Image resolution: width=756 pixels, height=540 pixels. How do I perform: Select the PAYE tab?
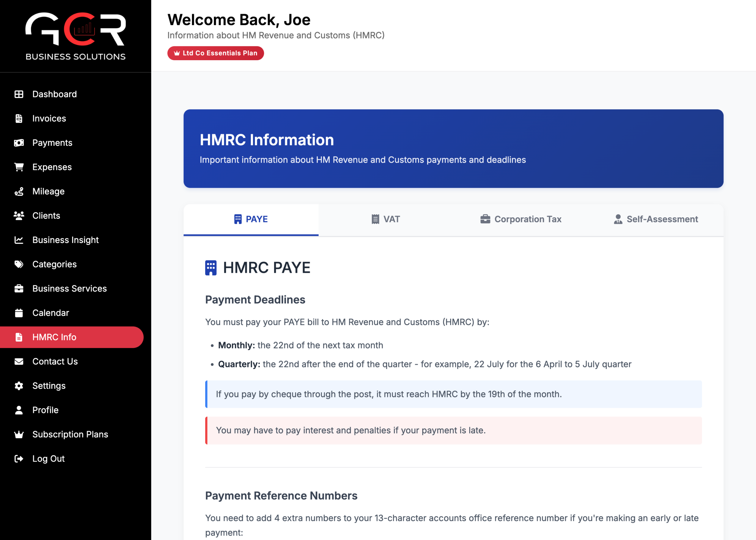251,219
